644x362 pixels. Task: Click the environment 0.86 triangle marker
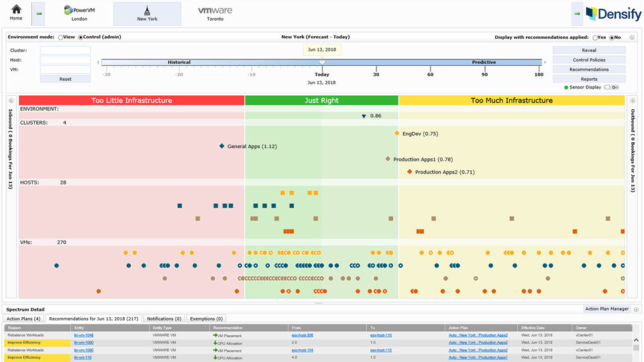click(x=364, y=116)
